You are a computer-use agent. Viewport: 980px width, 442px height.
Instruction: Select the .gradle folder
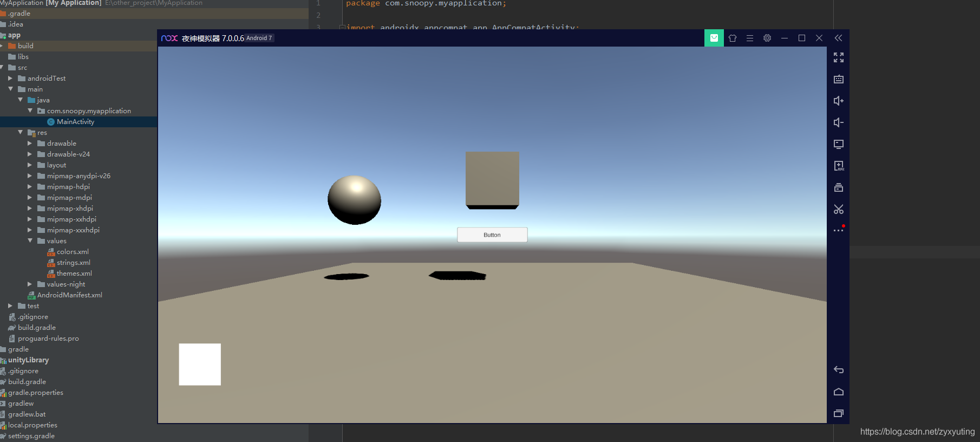click(x=19, y=14)
